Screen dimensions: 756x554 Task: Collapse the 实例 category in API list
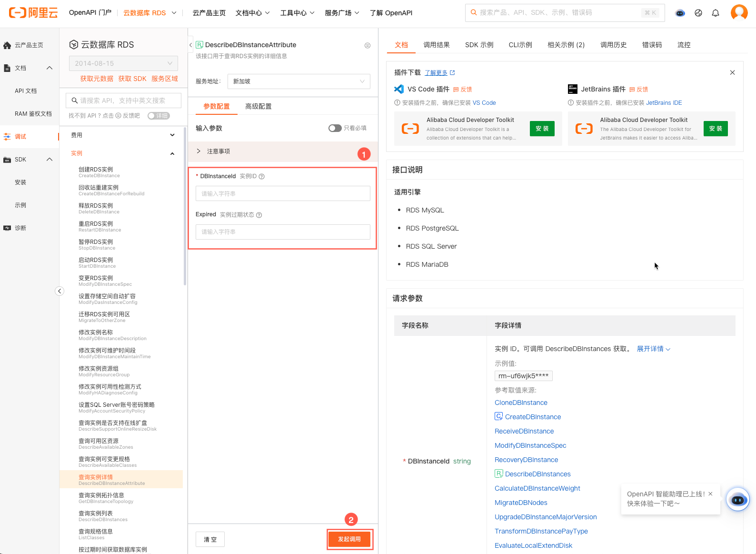(x=123, y=153)
